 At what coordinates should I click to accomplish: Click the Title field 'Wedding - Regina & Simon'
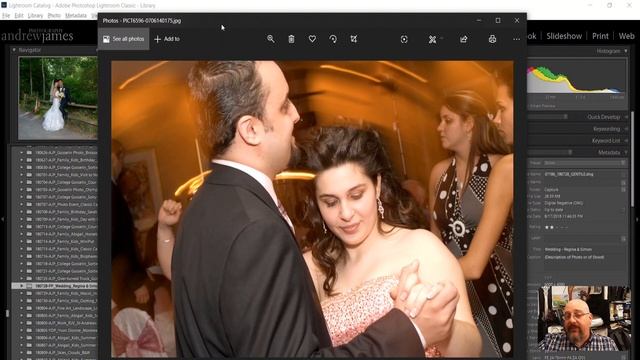568,249
